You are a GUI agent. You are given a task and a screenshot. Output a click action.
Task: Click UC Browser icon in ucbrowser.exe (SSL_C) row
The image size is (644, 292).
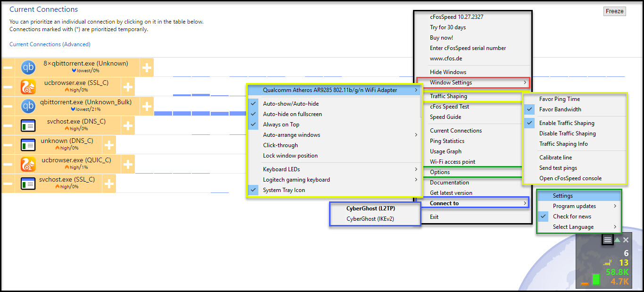pos(28,87)
